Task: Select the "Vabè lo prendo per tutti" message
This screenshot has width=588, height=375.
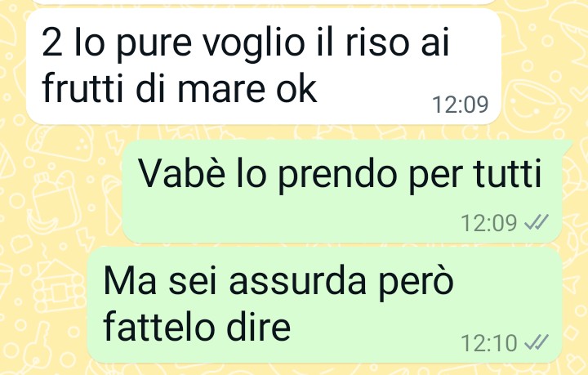Action: click(x=342, y=192)
